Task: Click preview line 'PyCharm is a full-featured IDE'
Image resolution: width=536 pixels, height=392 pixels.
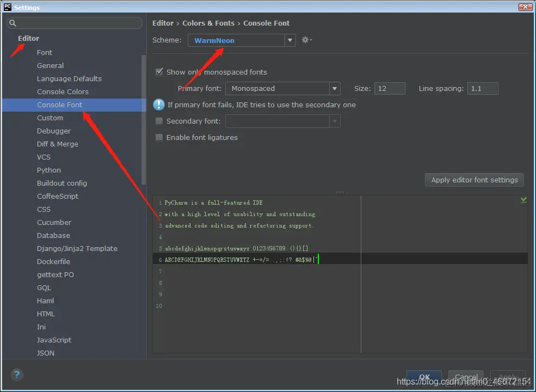Action: tap(214, 203)
